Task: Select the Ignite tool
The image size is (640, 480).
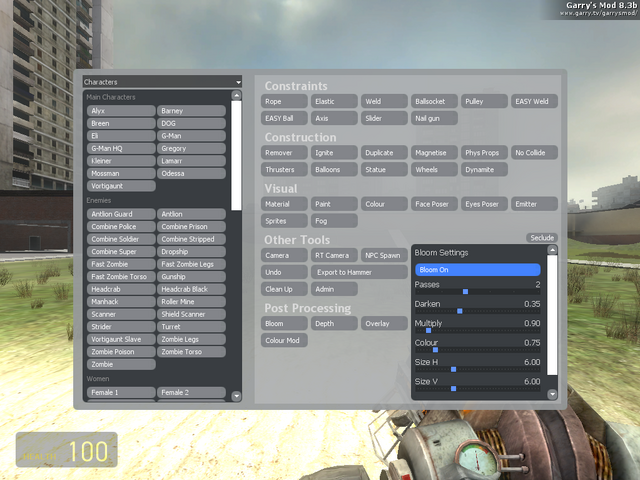Action: point(334,153)
